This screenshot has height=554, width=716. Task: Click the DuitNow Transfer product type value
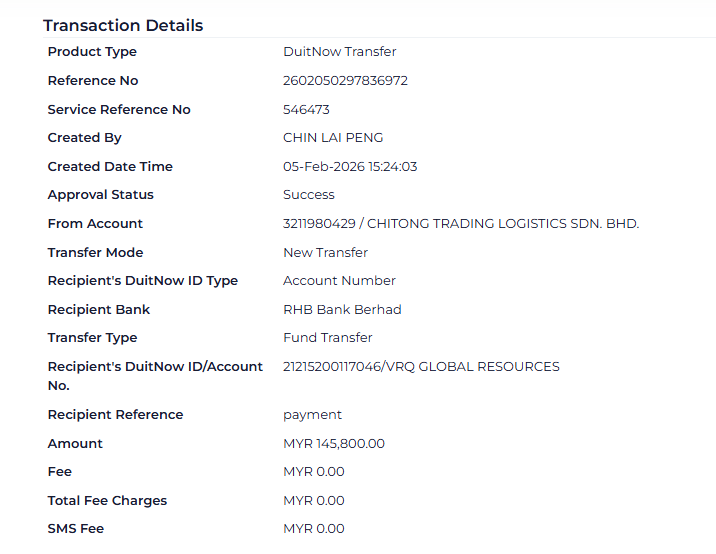click(x=340, y=52)
